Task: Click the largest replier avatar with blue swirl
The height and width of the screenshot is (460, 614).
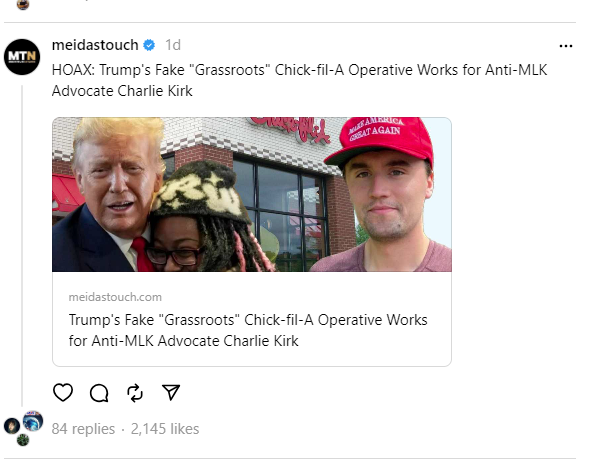Action: (33, 420)
